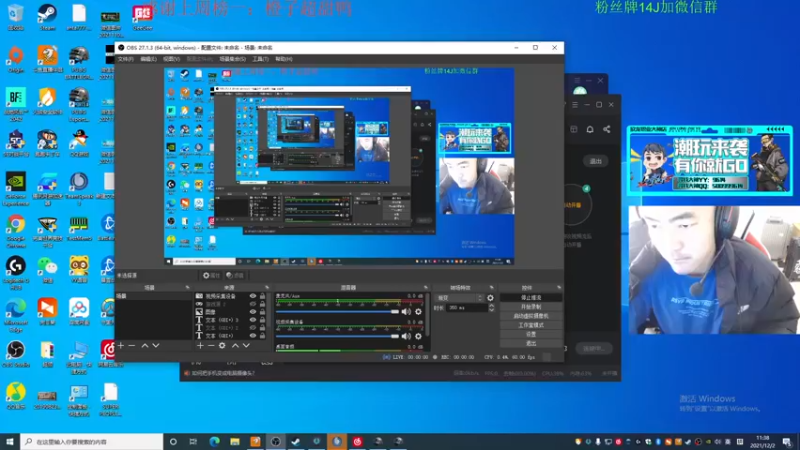Toggle visibility of the 文本 (GDI+) 2 source

[253, 328]
